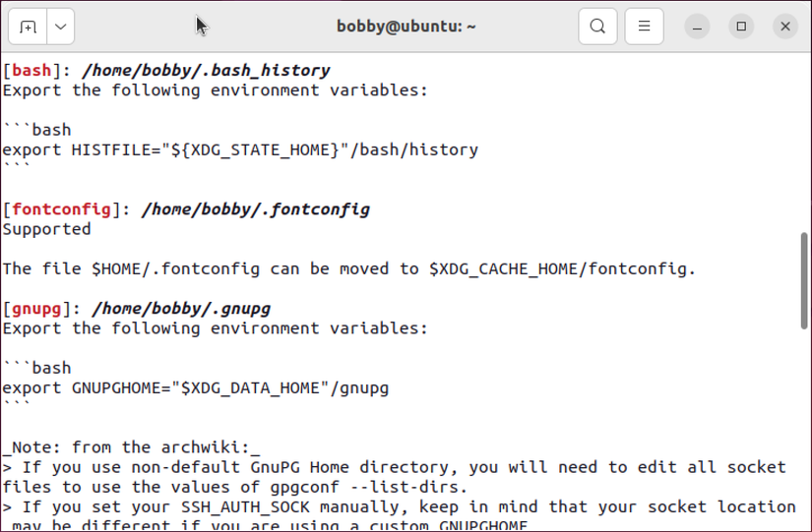Open the hamburger main menu
This screenshot has width=812, height=532.
click(x=645, y=27)
